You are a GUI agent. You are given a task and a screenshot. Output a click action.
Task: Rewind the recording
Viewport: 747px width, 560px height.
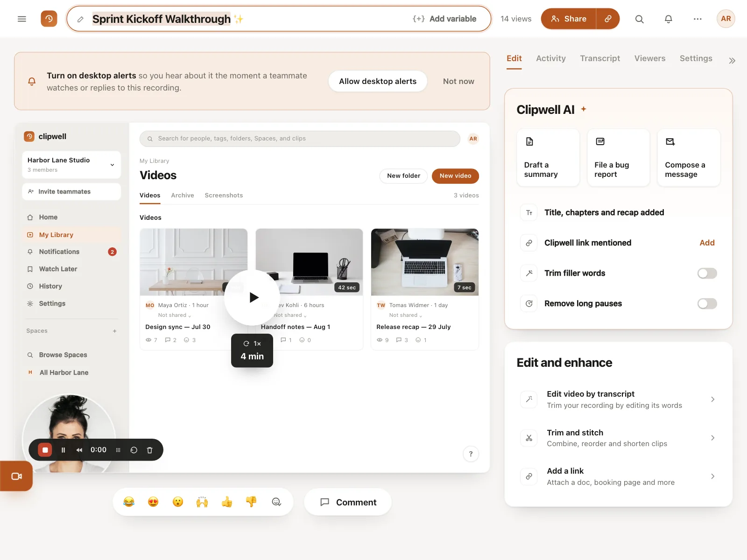79,450
